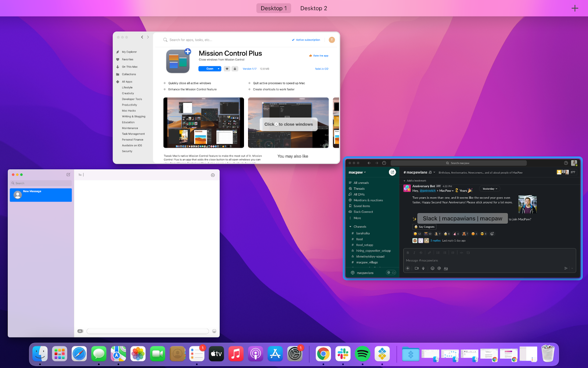Go back in the Setapp window

[142, 37]
